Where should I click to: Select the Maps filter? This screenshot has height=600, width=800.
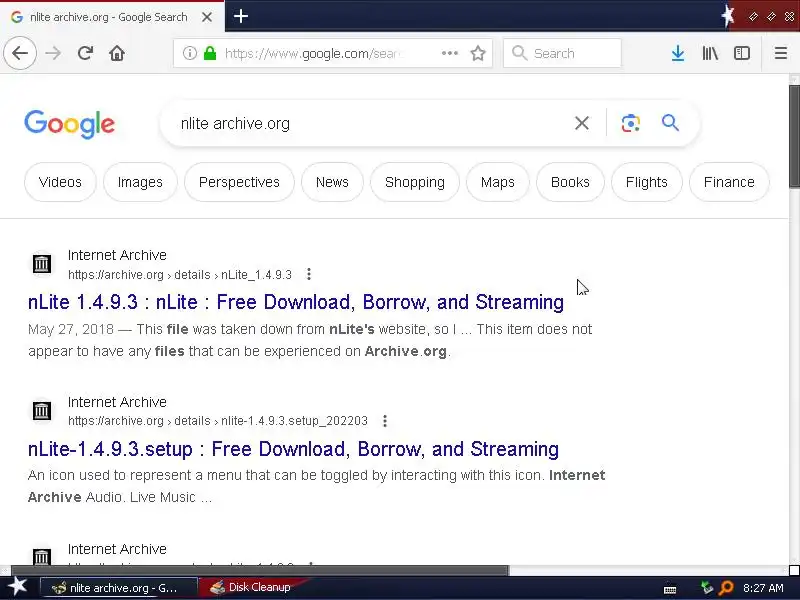498,182
